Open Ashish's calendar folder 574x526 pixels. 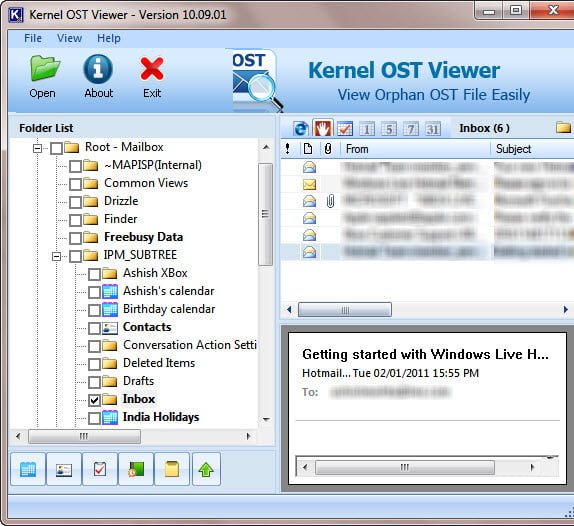[169, 291]
